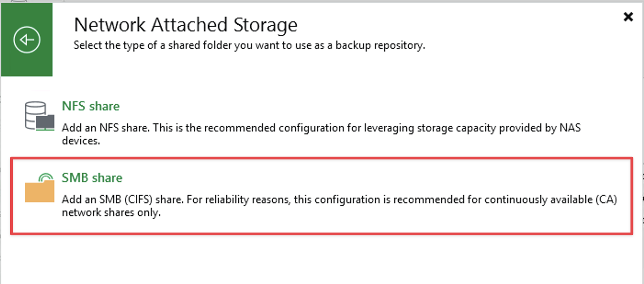Click the NFS share server icon
This screenshot has height=284, width=644.
click(39, 116)
